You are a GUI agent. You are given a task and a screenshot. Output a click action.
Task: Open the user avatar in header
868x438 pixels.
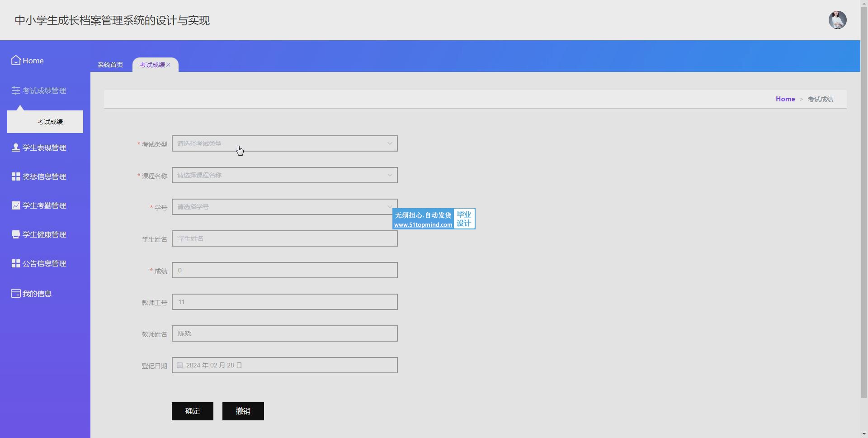coord(837,20)
